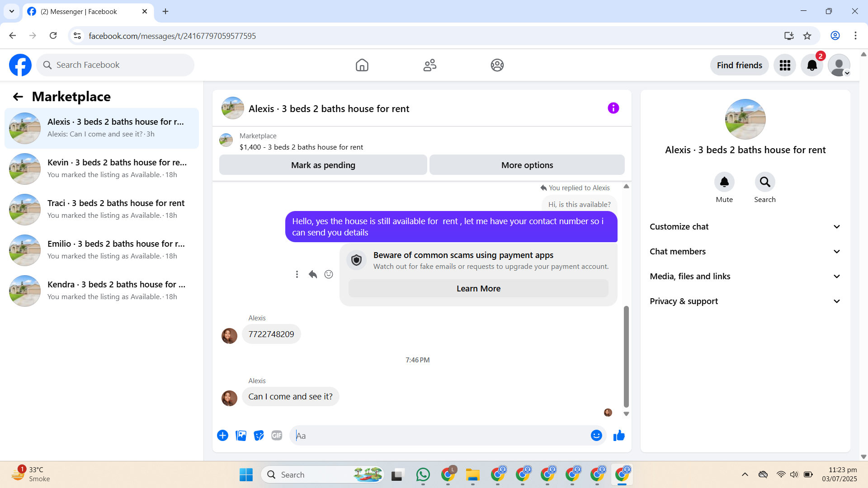Viewport: 868px width, 488px height.
Task: Click Learn More on scam warning
Action: 478,289
